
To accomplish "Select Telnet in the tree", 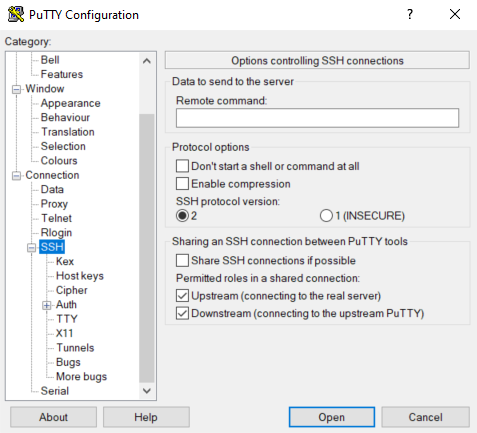I will coord(56,218).
